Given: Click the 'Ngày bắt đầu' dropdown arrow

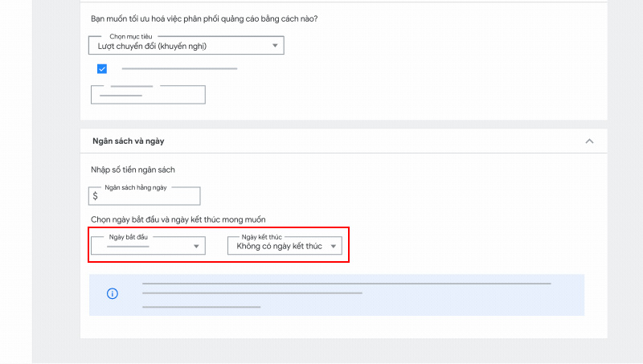Looking at the screenshot, I should pos(196,247).
